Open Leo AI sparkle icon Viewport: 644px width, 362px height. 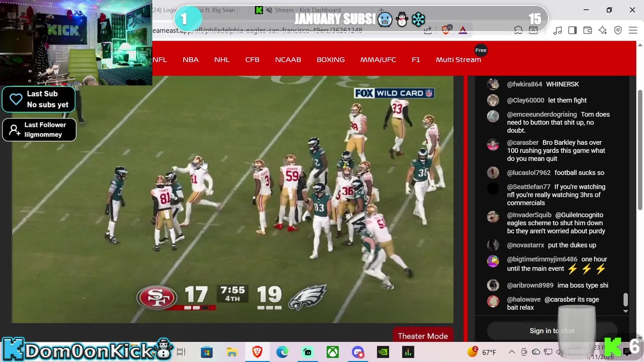[603, 31]
